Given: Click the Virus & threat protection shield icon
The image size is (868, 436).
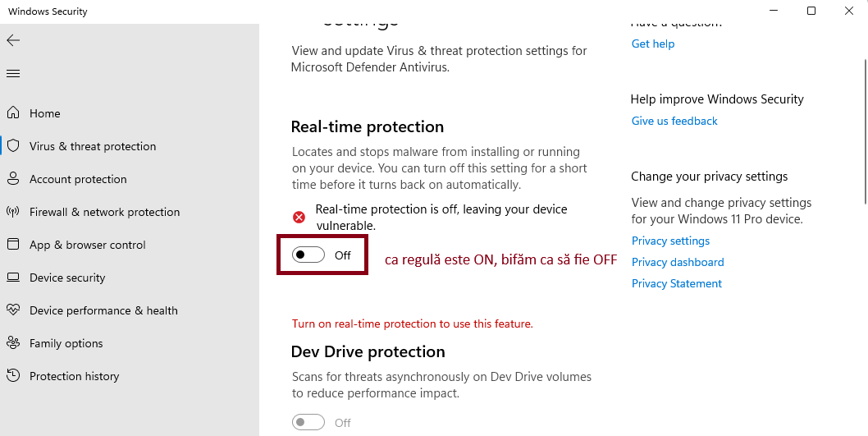Looking at the screenshot, I should 13,146.
